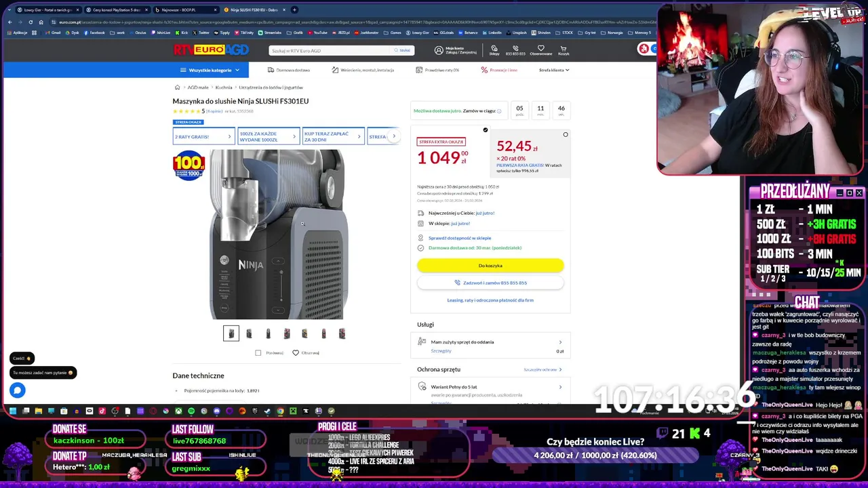Open Spotify from taskbar
Viewport: 868px width, 488px height.
click(x=191, y=411)
